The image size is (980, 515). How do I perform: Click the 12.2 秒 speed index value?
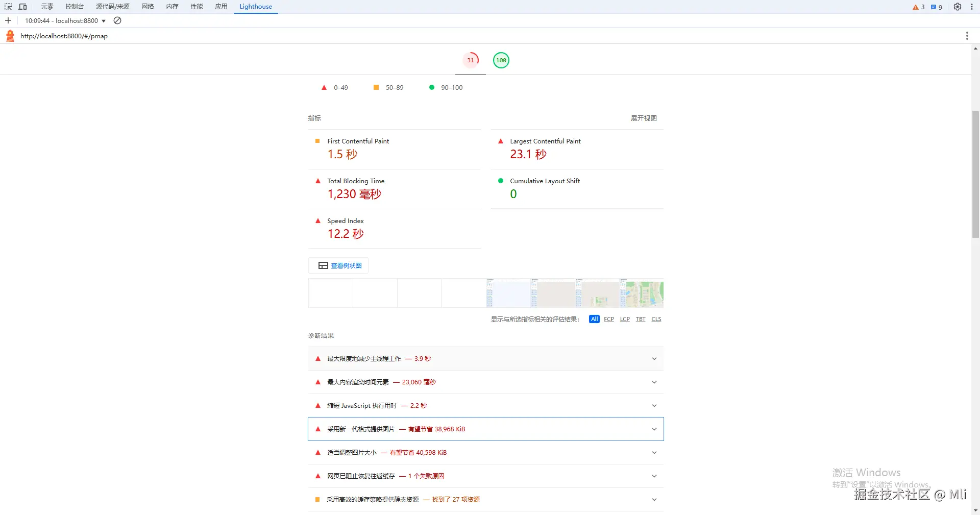[346, 234]
